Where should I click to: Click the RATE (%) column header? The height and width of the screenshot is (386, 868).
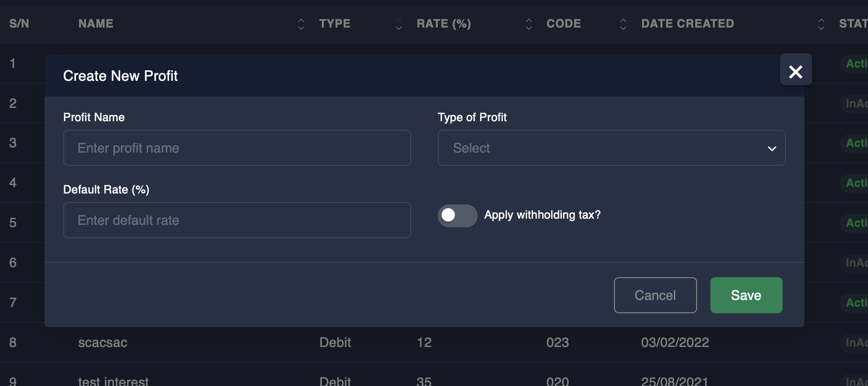443,24
